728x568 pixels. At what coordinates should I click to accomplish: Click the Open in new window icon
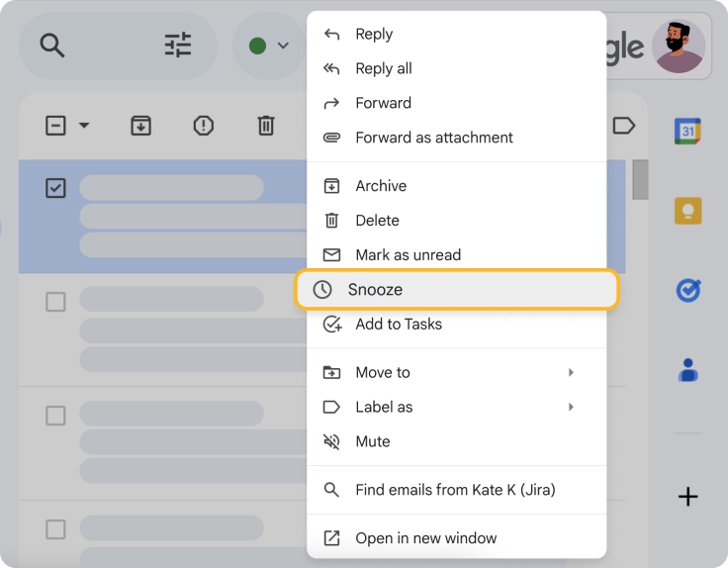[331, 538]
